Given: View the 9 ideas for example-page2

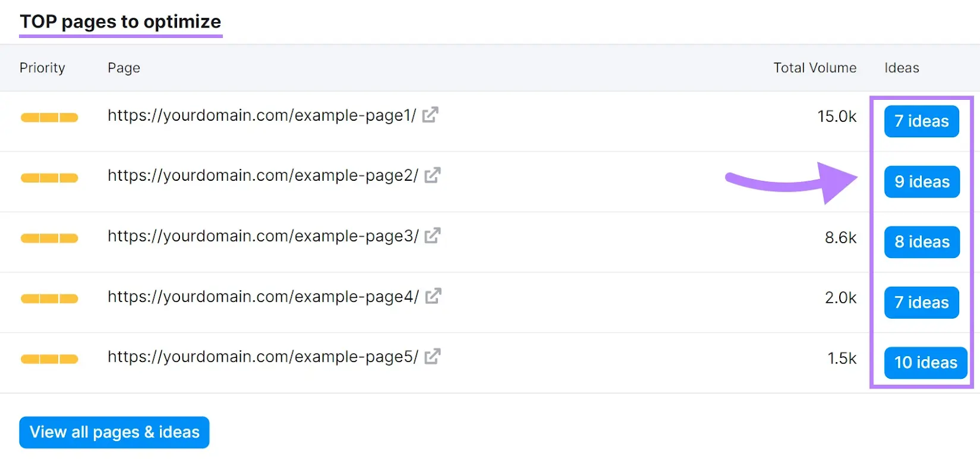Looking at the screenshot, I should tap(921, 181).
